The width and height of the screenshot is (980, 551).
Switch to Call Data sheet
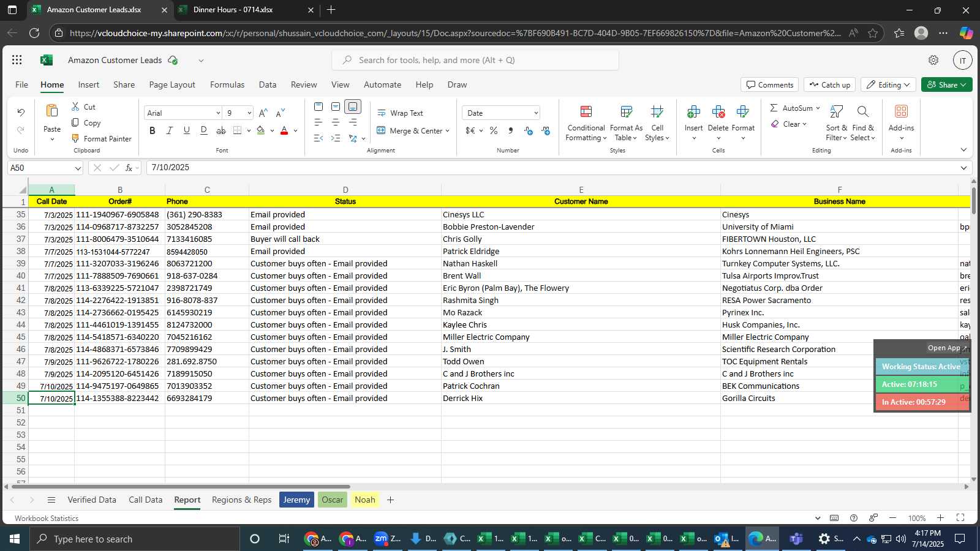pos(146,500)
